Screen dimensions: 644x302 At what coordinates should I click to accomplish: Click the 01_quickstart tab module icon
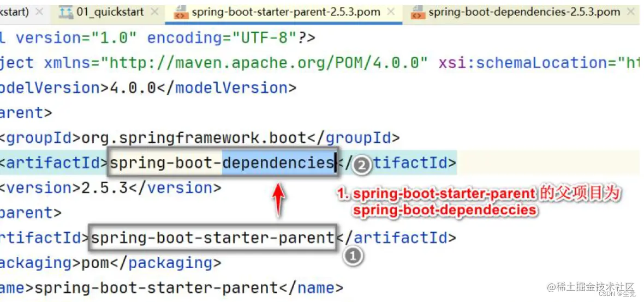point(66,13)
